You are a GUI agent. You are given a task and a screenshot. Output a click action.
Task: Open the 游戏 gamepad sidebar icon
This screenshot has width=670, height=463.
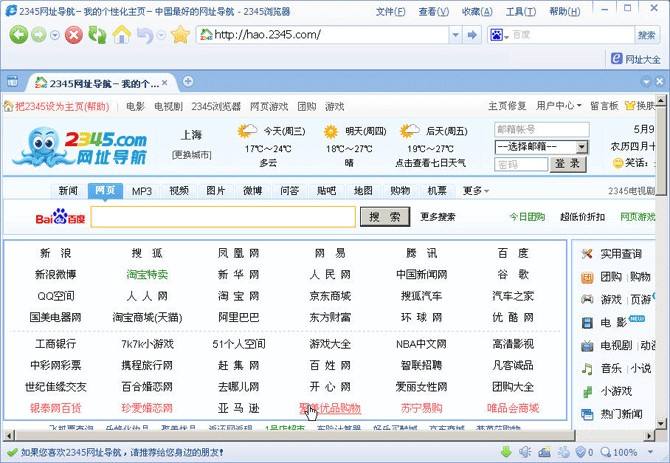(587, 299)
